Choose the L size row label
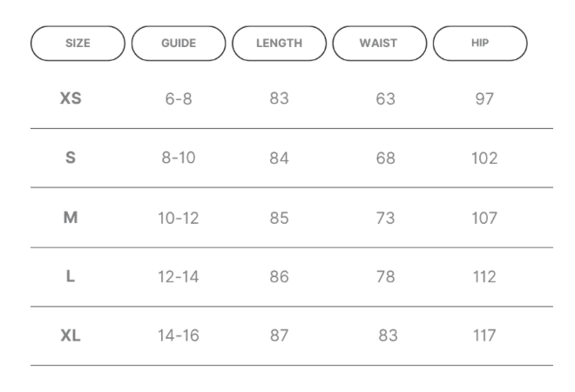 (71, 276)
